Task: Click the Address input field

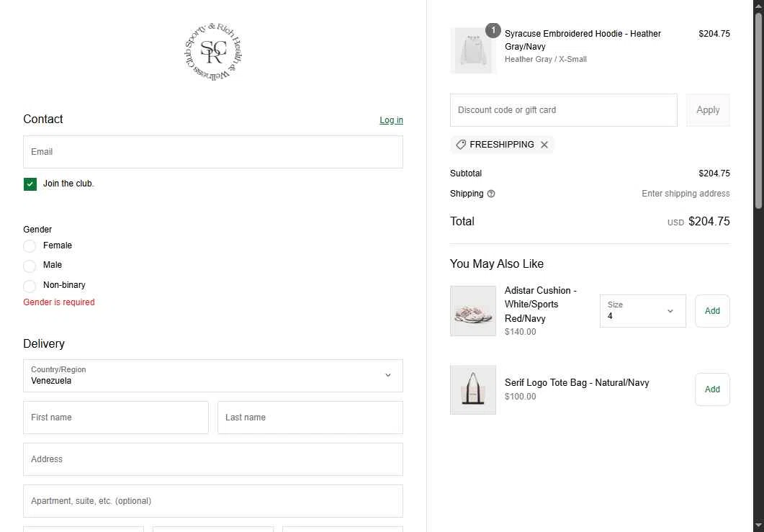Action: 213,459
